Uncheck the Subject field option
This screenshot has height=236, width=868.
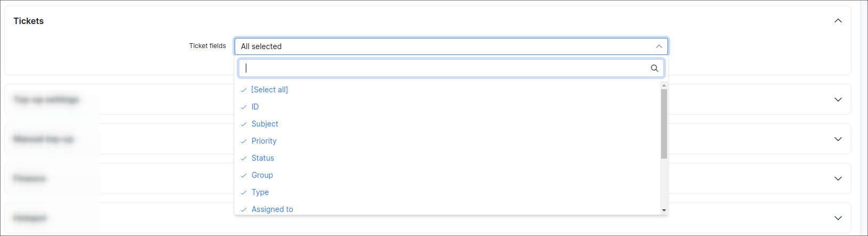[264, 124]
